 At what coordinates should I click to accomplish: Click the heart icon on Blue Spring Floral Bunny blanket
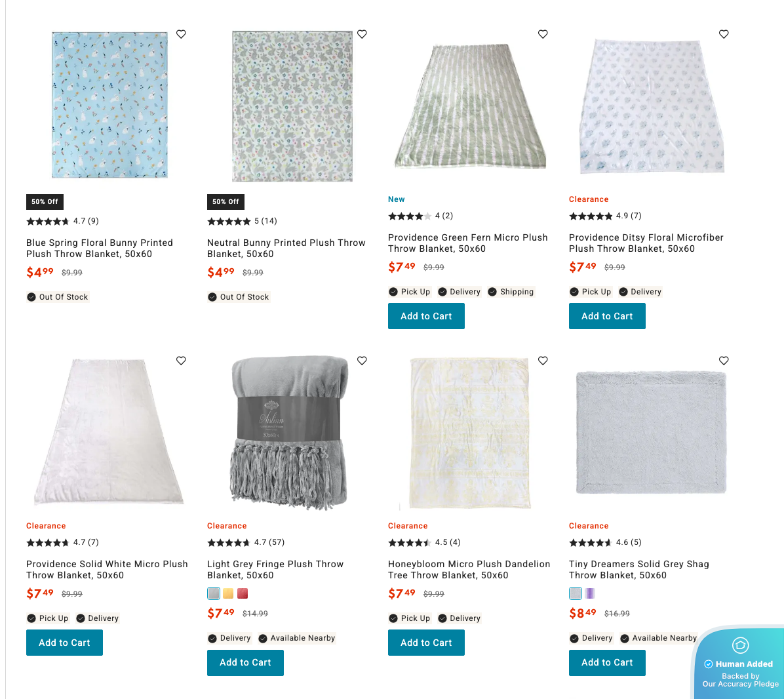point(181,34)
